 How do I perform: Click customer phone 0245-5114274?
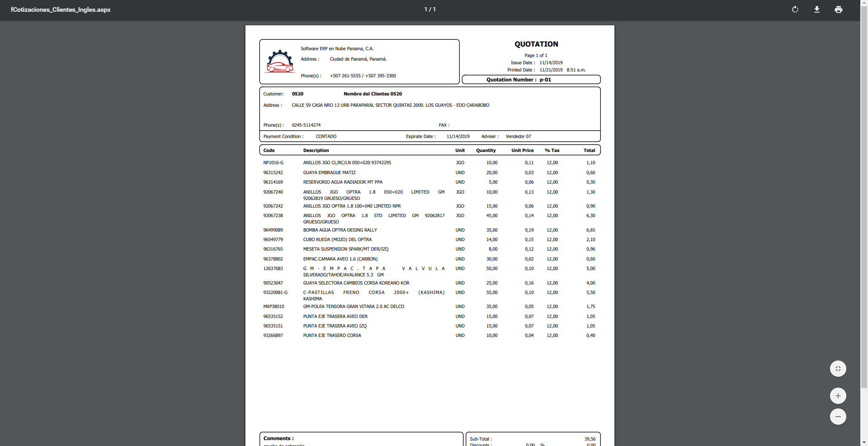point(306,125)
